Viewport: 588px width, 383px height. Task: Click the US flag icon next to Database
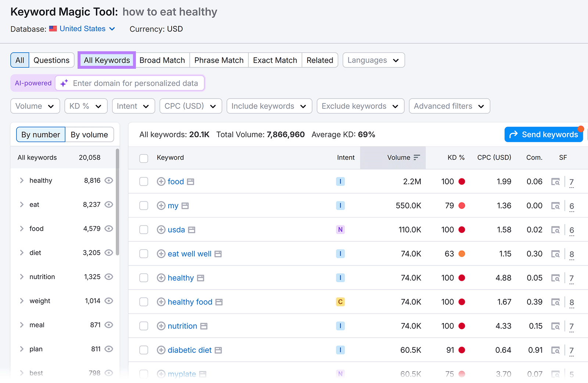53,28
